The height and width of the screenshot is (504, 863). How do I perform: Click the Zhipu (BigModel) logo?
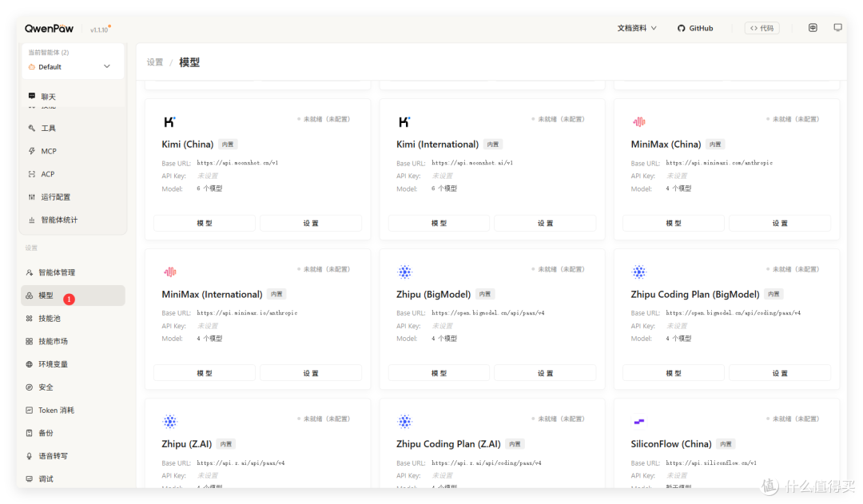tap(404, 272)
